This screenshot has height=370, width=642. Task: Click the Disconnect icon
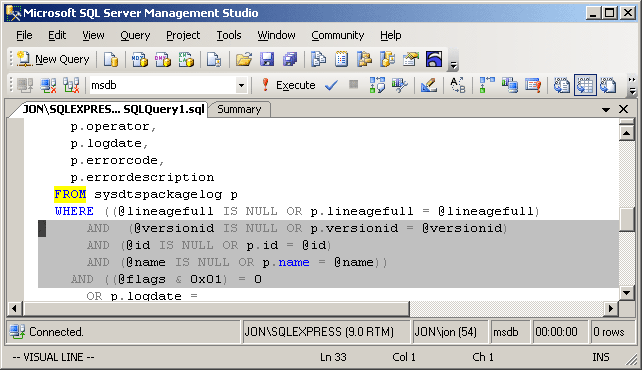(x=48, y=85)
